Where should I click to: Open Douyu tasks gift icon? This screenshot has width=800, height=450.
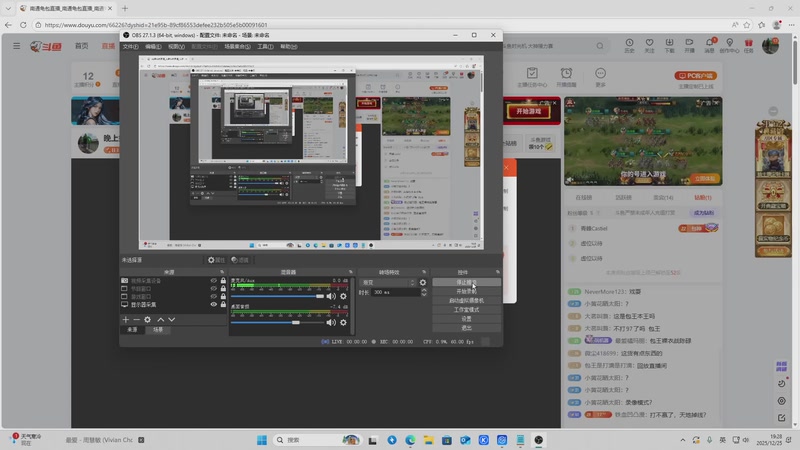point(748,45)
